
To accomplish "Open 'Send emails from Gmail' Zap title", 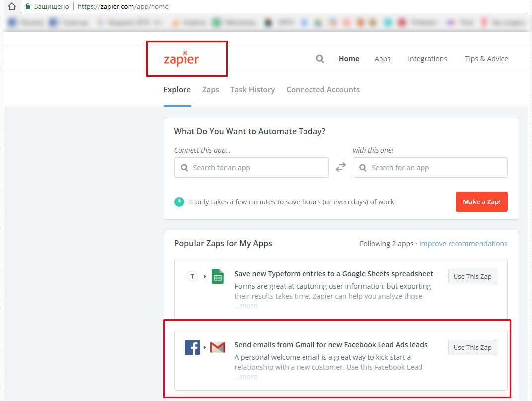I will [331, 345].
